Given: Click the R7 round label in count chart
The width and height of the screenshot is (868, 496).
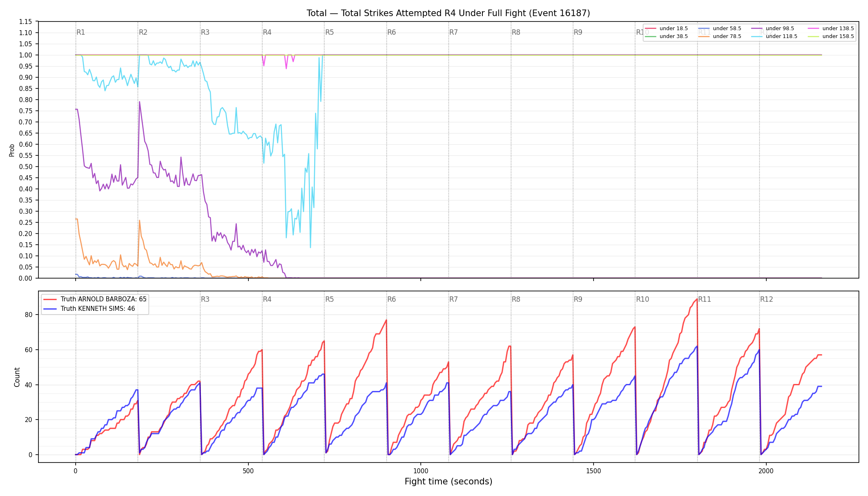Looking at the screenshot, I should [x=454, y=299].
